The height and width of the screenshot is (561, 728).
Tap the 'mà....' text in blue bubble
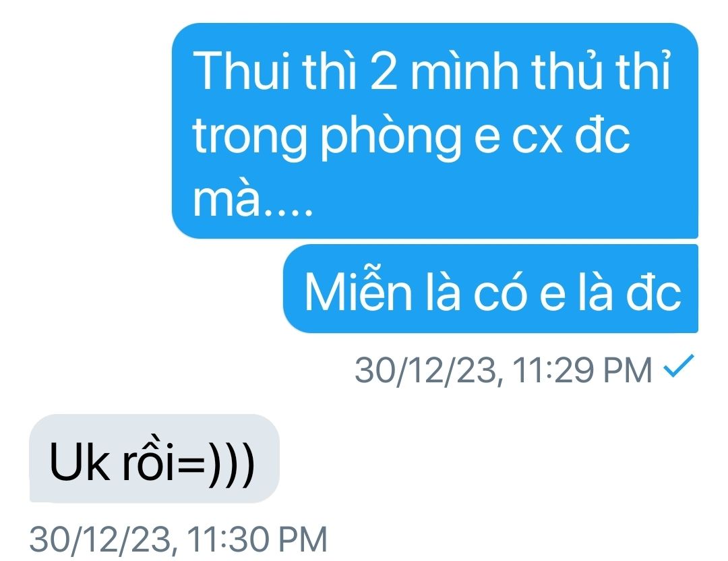tap(253, 200)
